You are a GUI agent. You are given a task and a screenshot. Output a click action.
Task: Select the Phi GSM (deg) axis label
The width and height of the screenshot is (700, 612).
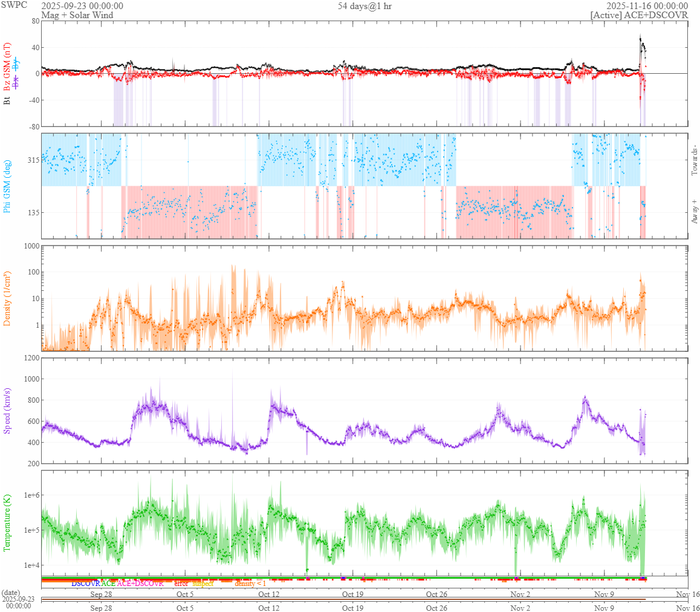(7, 186)
